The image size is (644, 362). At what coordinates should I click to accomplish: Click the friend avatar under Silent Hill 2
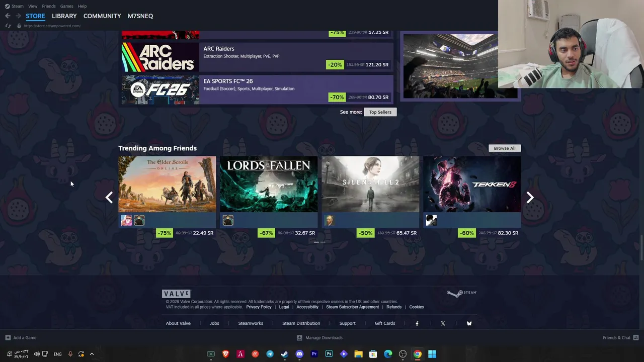tap(330, 220)
